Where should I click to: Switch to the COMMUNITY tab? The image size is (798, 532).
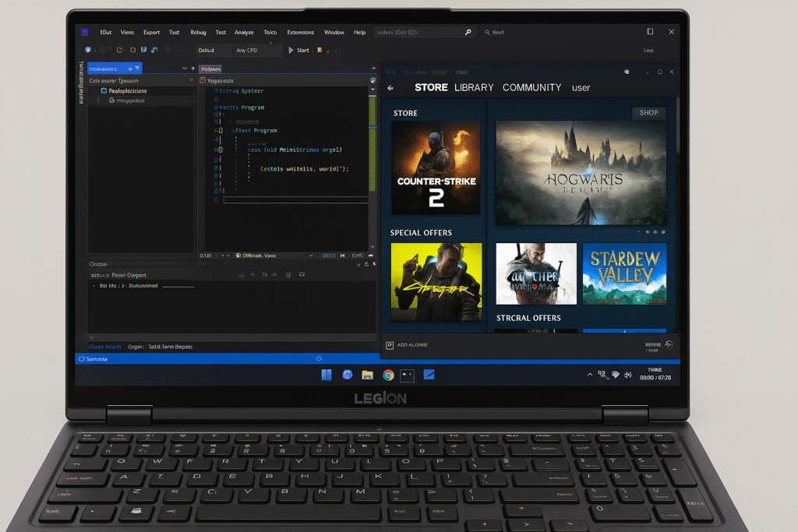tap(531, 87)
